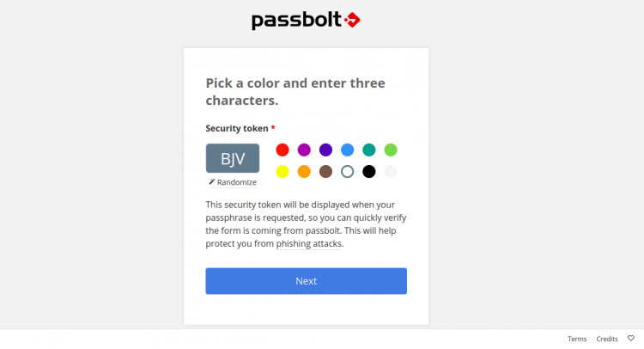Choose the dark purple color swatch

pyautogui.click(x=325, y=150)
